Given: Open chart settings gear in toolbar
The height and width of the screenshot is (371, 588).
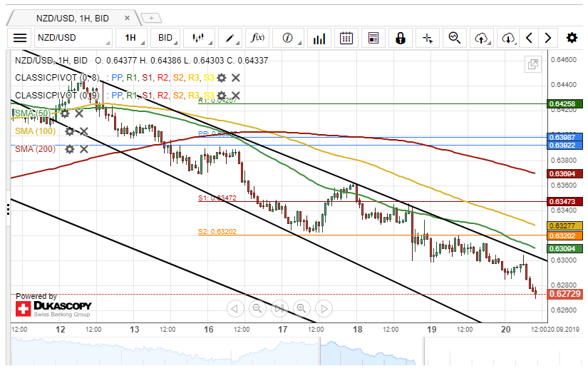Looking at the screenshot, I should pos(572,38).
